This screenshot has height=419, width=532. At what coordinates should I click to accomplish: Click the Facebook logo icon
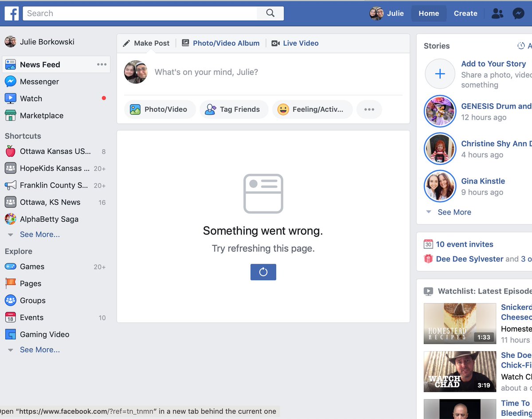coord(12,13)
